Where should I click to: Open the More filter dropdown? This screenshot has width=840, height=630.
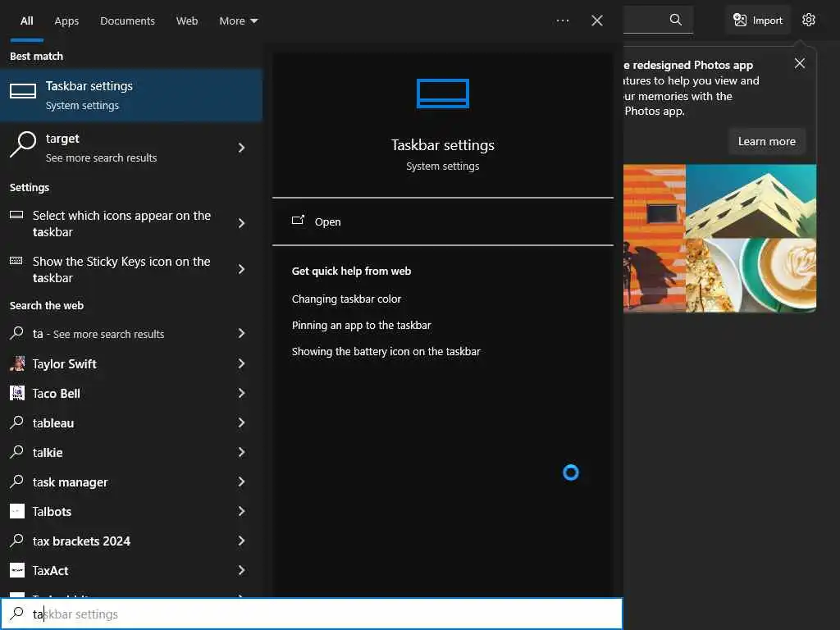(x=238, y=21)
